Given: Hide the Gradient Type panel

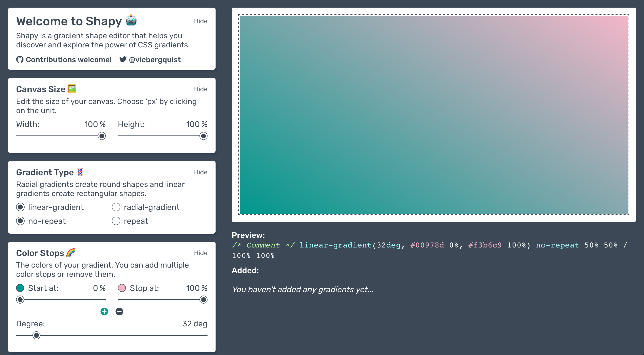Looking at the screenshot, I should pyautogui.click(x=201, y=172).
